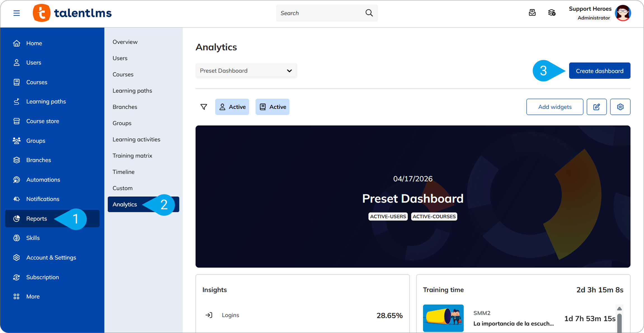Open the branch switcher icon in header
The width and height of the screenshot is (644, 333).
point(552,13)
